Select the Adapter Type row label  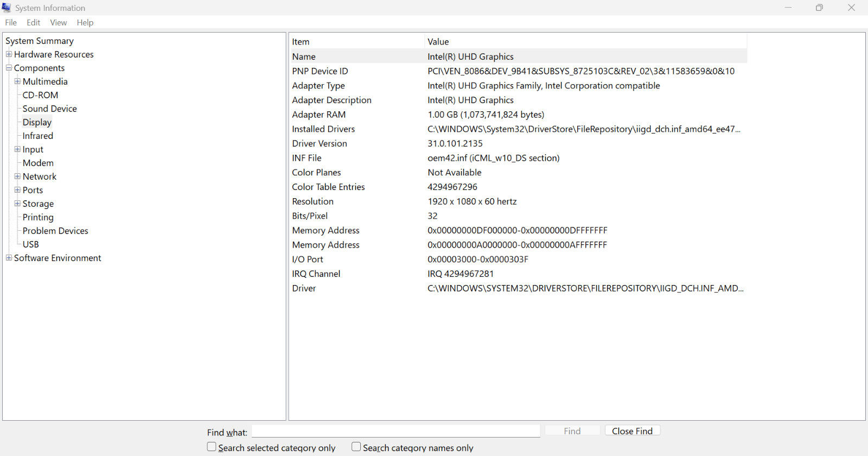point(318,86)
